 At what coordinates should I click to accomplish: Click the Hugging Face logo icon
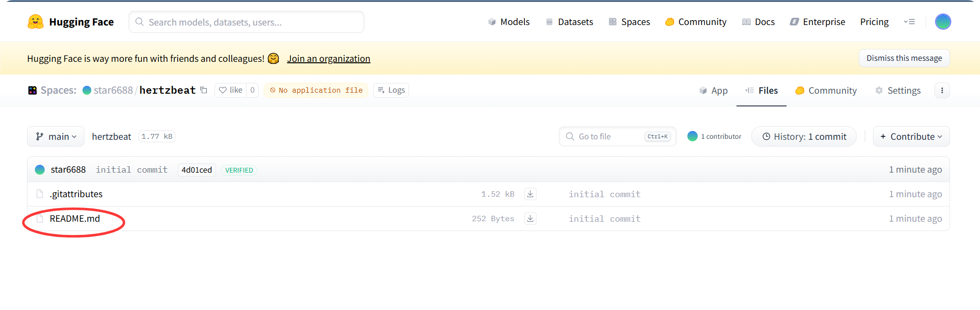35,22
